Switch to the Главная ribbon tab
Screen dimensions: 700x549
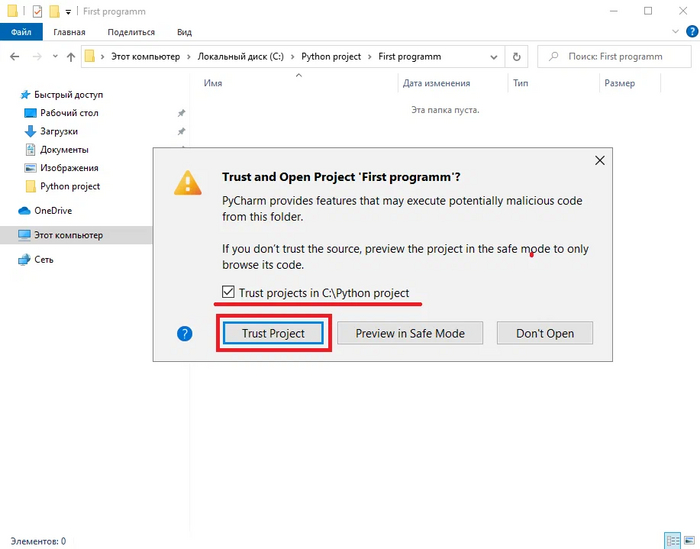coord(69,32)
